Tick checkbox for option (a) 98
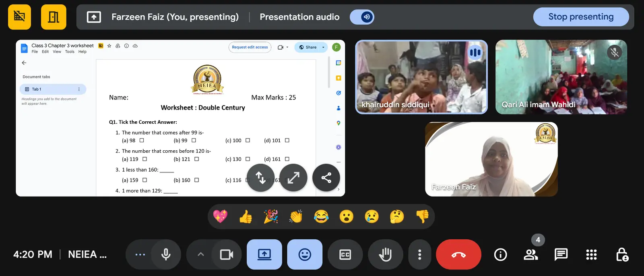This screenshot has height=276, width=644. (142, 141)
